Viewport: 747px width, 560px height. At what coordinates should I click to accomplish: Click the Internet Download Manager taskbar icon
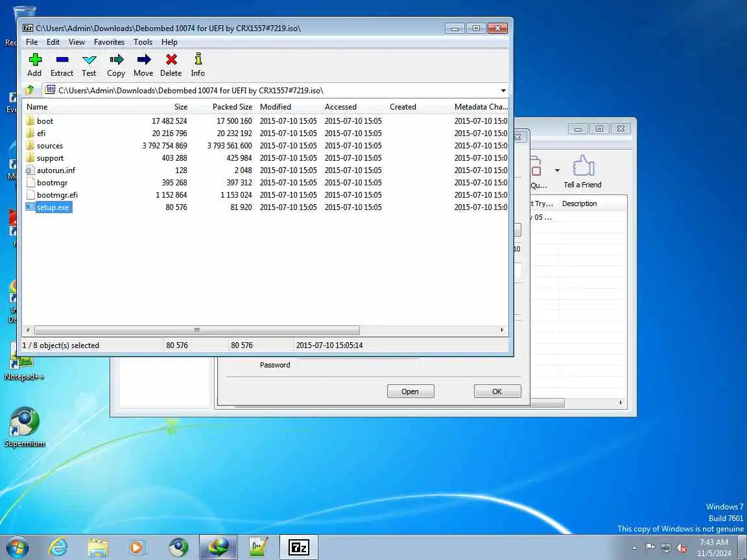(x=218, y=548)
